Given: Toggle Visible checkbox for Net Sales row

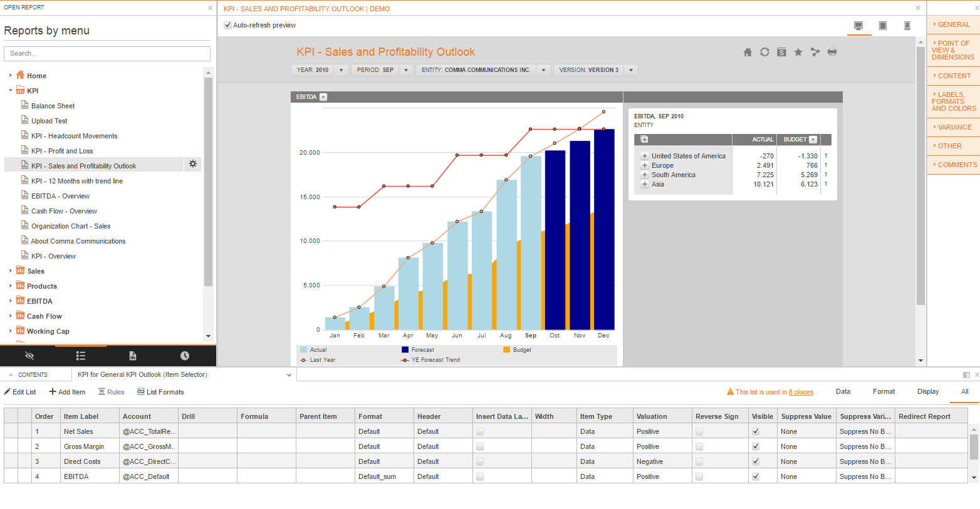Looking at the screenshot, I should coord(756,431).
